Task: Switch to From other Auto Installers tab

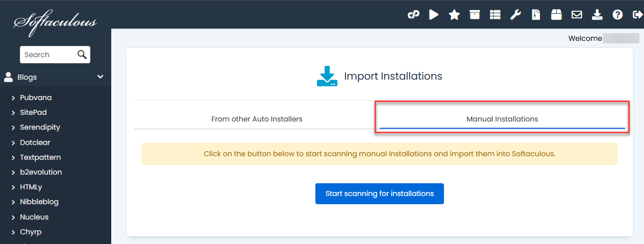Action: pos(257,119)
